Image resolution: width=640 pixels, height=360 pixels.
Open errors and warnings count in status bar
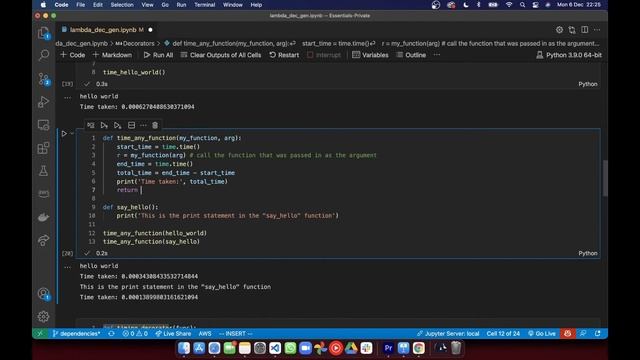pos(135,333)
